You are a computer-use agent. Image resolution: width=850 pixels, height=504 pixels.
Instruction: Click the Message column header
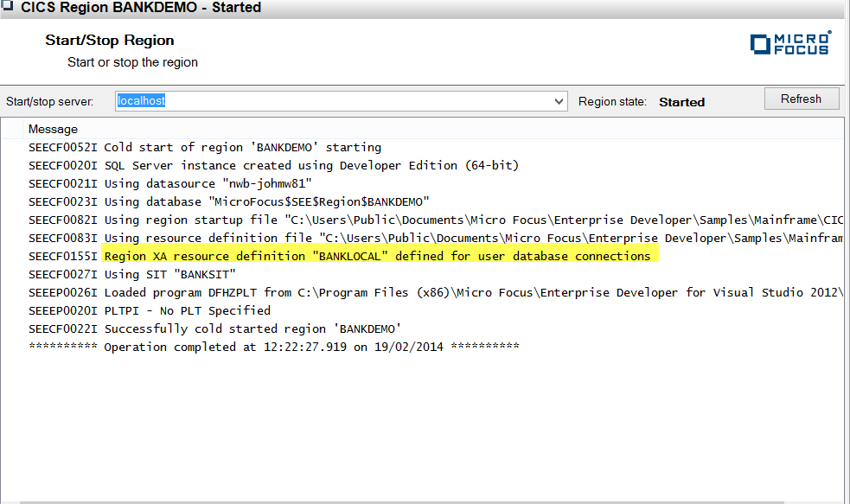(53, 129)
